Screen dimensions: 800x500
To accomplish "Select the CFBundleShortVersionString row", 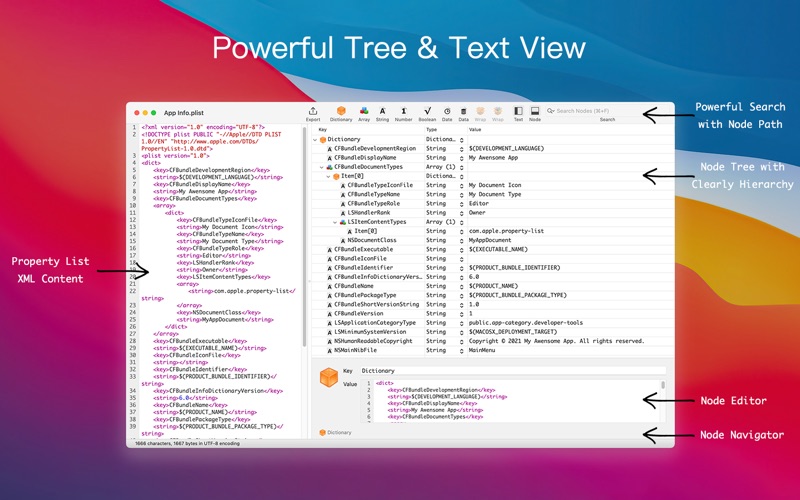I will tap(493, 305).
